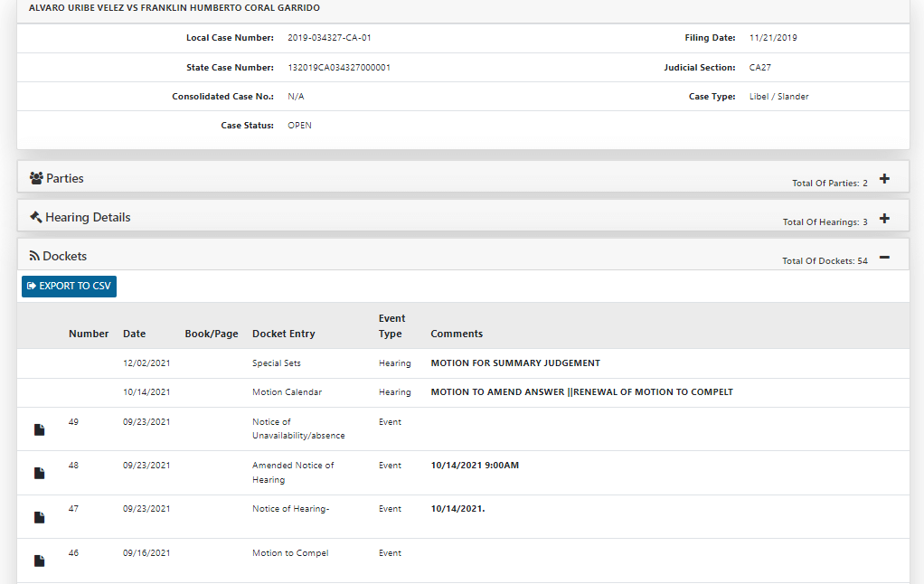This screenshot has height=584, width=924.
Task: Click the Hearing Details gavel icon
Action: pyautogui.click(x=36, y=218)
